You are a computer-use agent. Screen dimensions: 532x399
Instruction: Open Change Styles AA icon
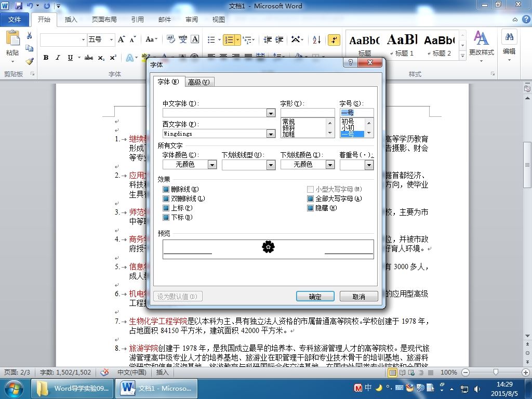pos(481,38)
